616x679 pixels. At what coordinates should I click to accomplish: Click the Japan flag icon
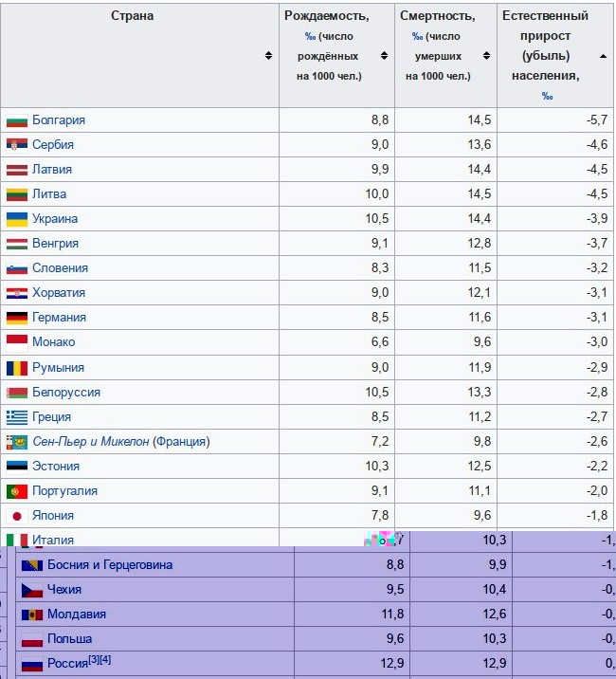16,516
